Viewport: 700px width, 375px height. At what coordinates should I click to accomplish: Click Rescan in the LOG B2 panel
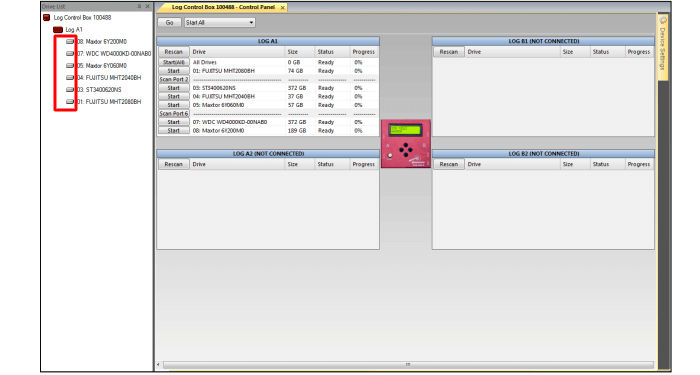449,164
